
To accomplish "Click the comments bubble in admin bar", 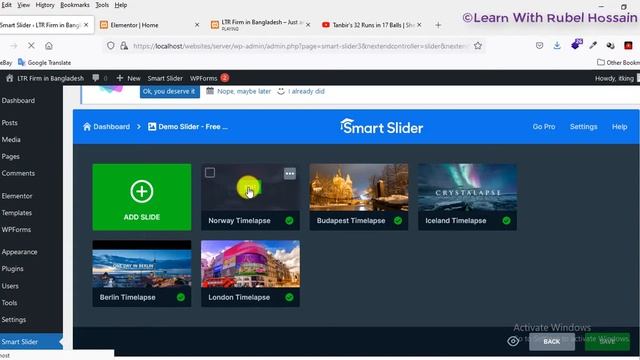I will 99,78.
